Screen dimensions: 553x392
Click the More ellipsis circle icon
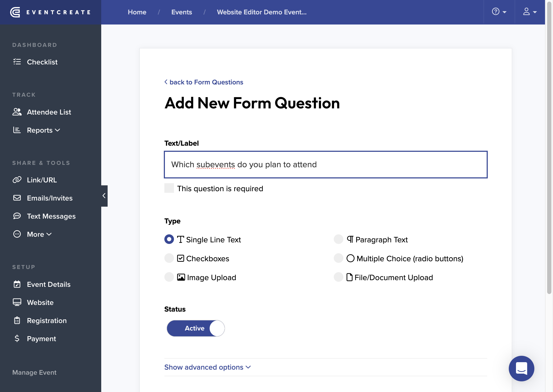click(17, 234)
